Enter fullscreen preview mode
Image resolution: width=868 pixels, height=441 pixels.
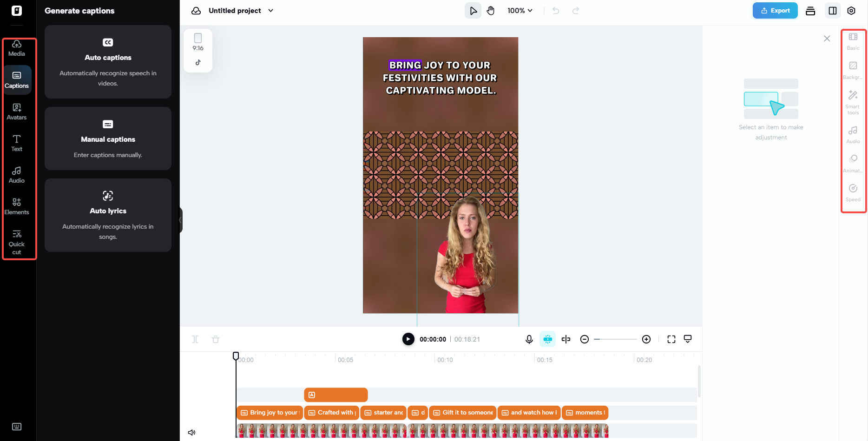click(671, 339)
